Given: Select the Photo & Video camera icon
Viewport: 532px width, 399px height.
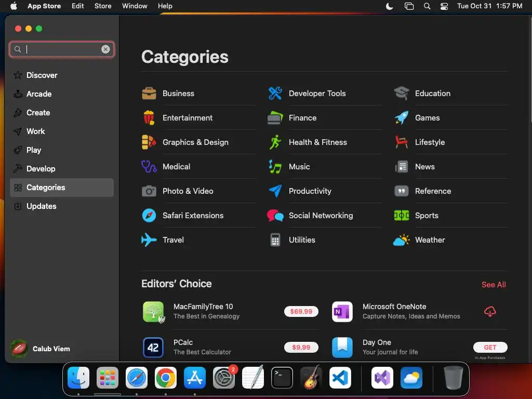Looking at the screenshot, I should click(149, 191).
